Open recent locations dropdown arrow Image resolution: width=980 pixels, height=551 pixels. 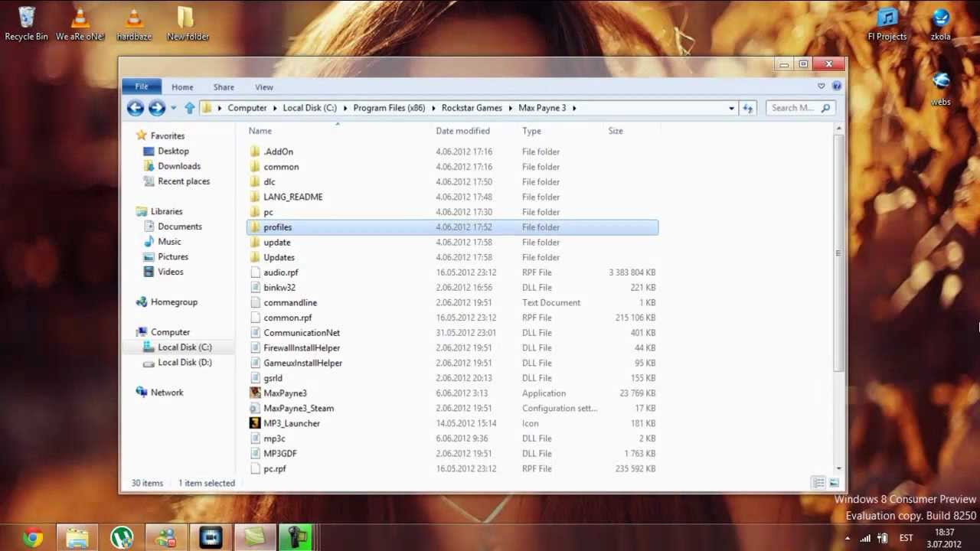[x=174, y=108]
